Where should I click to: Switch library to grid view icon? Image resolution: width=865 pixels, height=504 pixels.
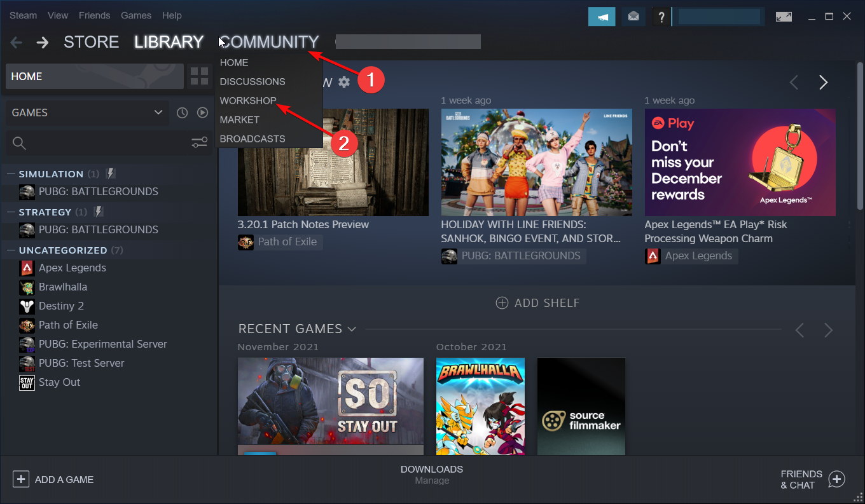tap(200, 76)
